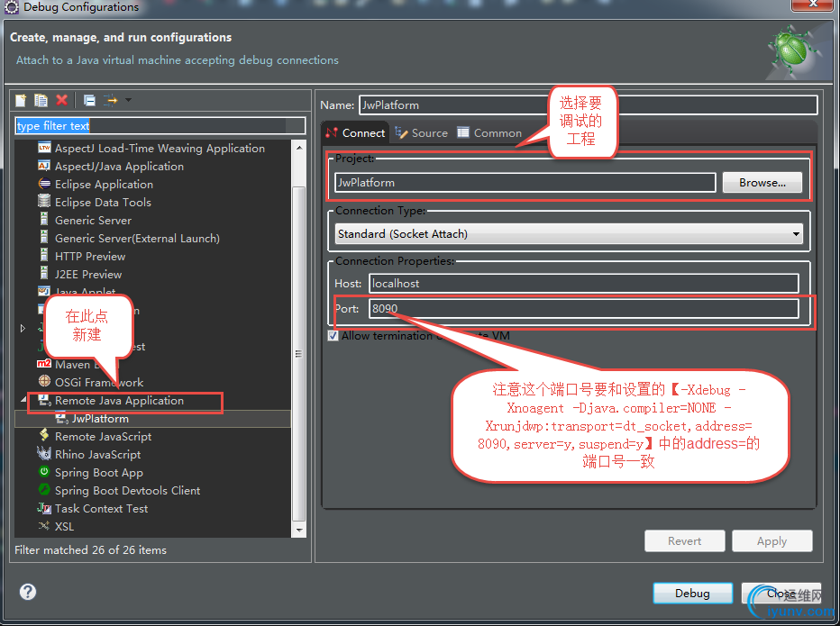Viewport: 840px width, 626px height.
Task: Select the Rhino JavaScript icon
Action: click(x=44, y=454)
